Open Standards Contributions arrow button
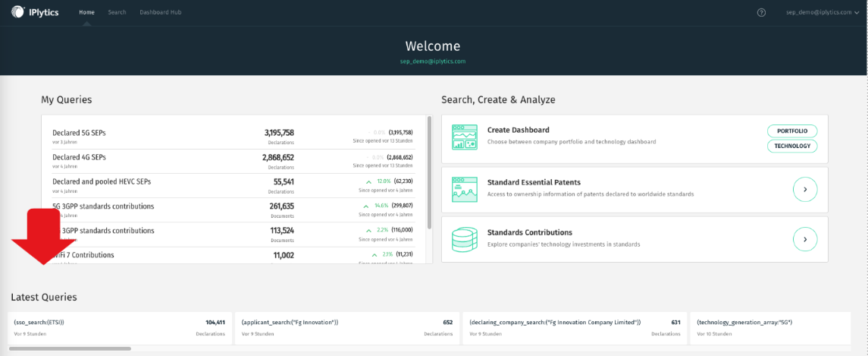This screenshot has width=868, height=356. [x=805, y=239]
